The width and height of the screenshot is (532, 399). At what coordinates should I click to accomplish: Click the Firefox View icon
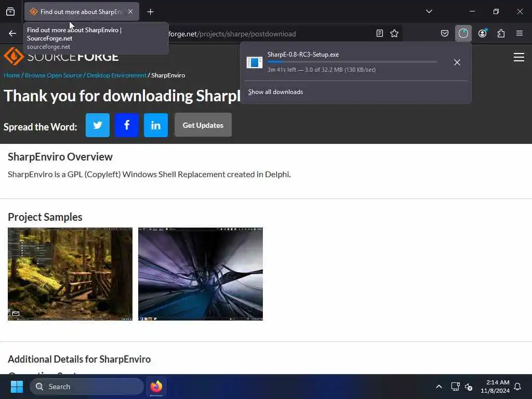[10, 11]
